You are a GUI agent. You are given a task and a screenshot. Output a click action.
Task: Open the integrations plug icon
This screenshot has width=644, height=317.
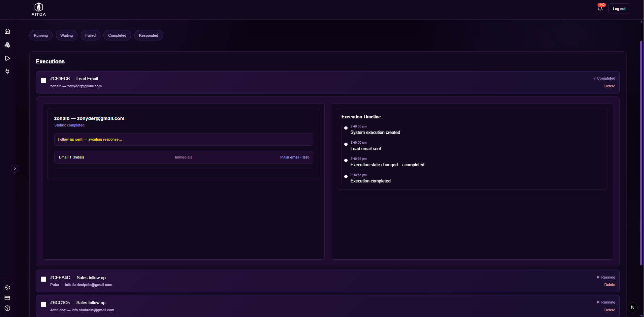coord(7,71)
